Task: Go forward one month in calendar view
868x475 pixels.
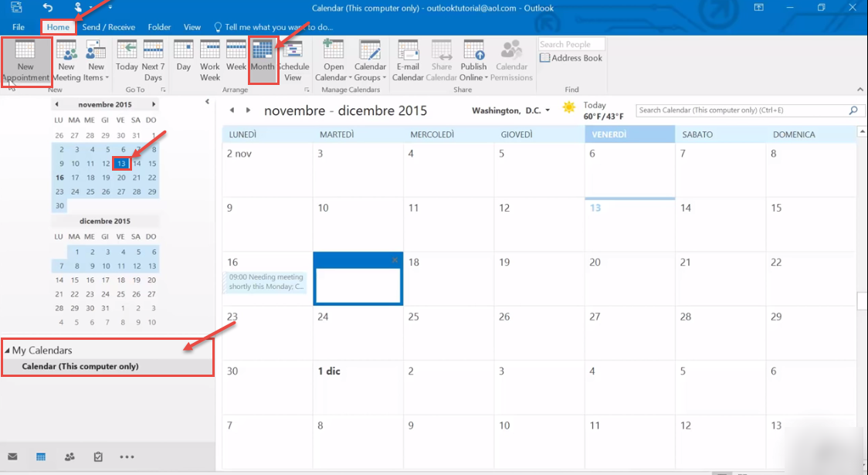Action: (248, 110)
